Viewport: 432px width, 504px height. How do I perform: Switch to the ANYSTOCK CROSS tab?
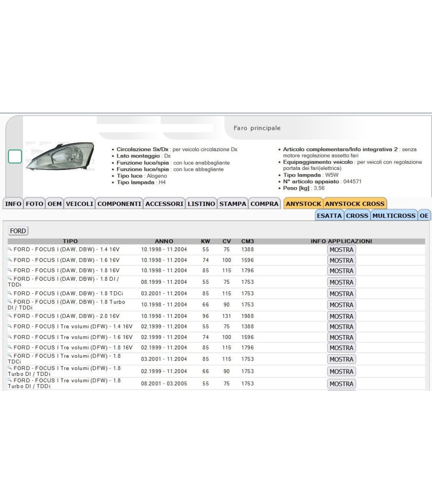pyautogui.click(x=355, y=204)
